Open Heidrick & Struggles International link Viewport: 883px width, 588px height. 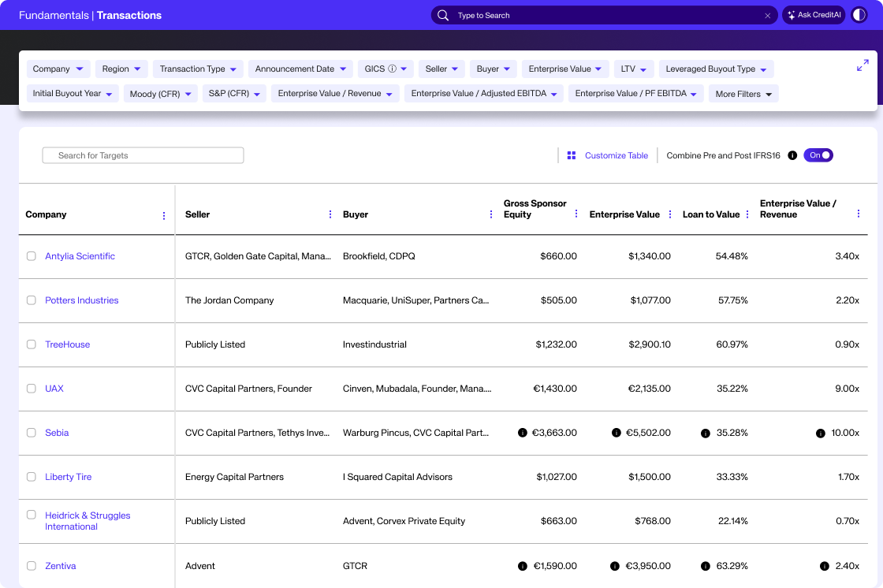(x=88, y=521)
